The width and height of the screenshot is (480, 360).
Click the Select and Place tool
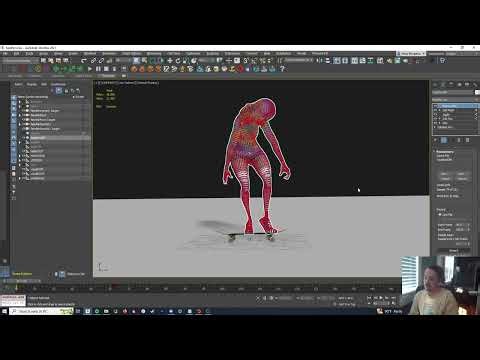193,60
